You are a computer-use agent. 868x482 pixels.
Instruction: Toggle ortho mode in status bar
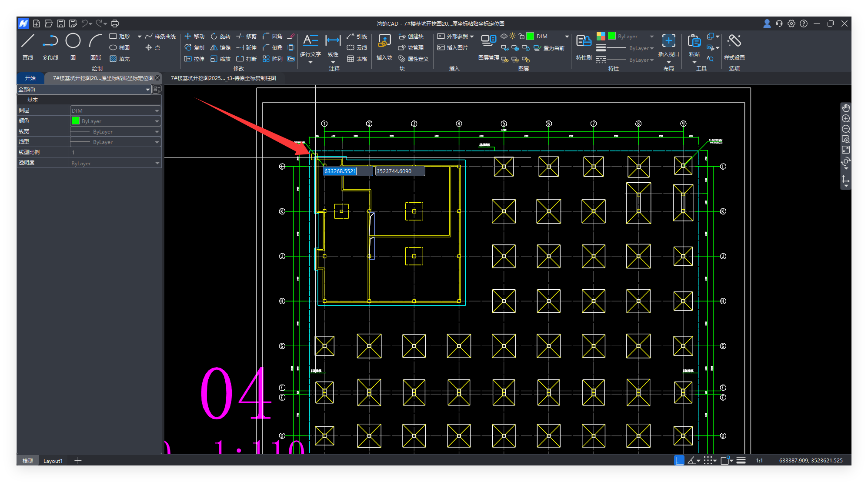[x=679, y=460]
